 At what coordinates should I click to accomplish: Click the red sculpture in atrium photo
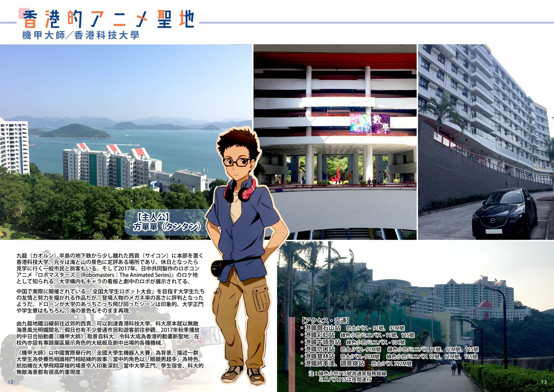pyautogui.click(x=336, y=174)
